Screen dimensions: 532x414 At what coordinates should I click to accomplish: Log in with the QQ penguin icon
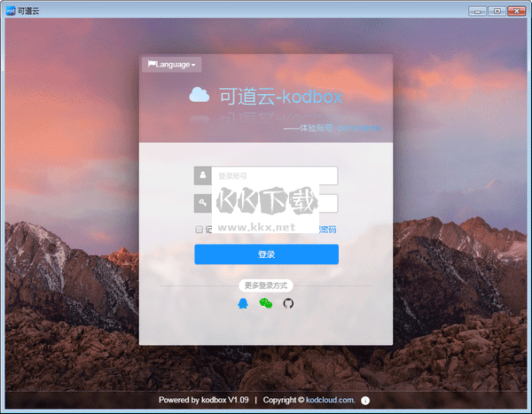tap(243, 303)
